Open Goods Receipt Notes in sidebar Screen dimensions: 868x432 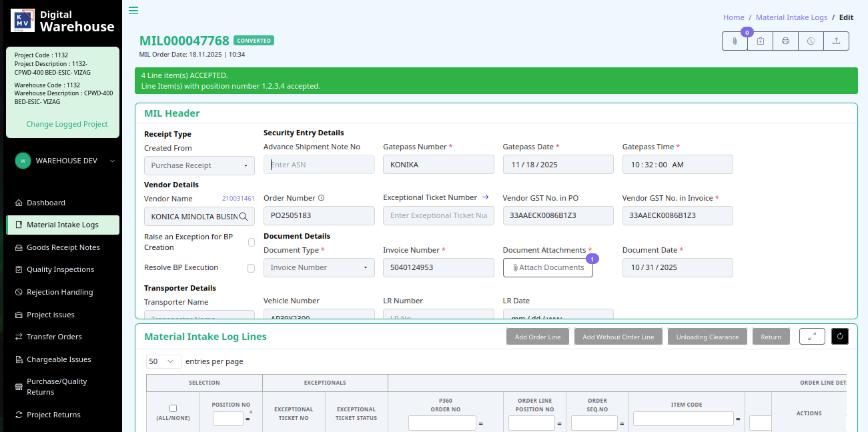click(x=63, y=247)
